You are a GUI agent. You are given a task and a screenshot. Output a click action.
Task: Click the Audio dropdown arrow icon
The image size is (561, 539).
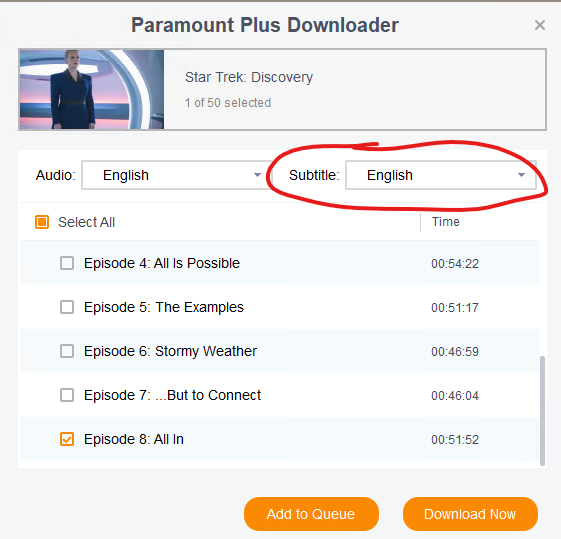[257, 175]
